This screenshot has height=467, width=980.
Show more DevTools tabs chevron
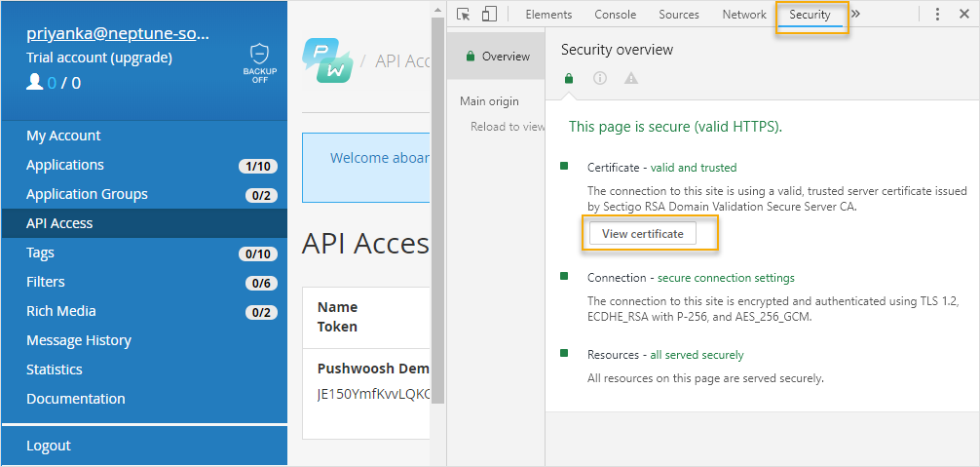point(855,14)
